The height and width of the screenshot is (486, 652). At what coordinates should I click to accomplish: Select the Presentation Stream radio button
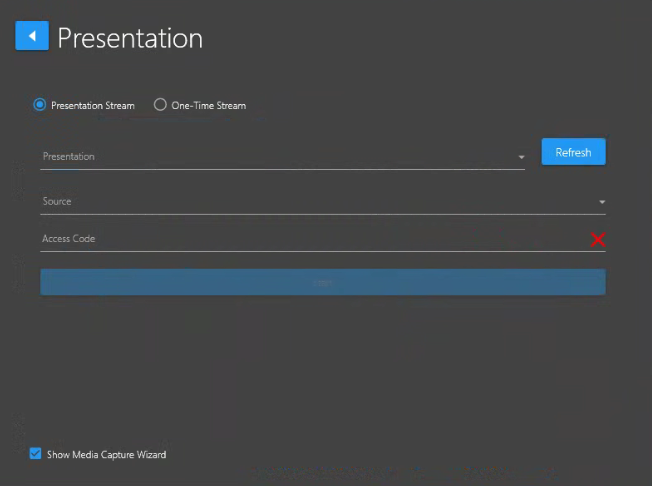click(40, 105)
